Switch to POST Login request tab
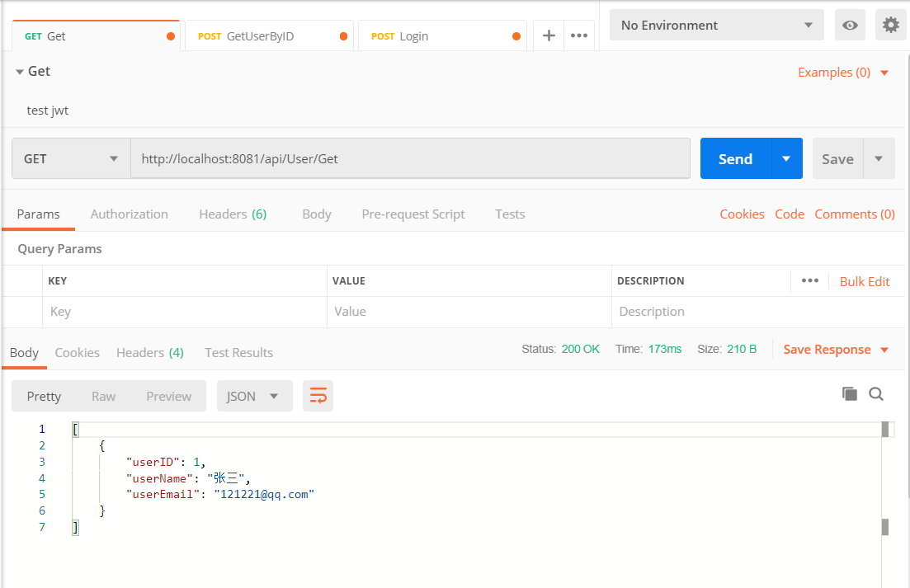Screen dimensions: 910x588 click(x=442, y=36)
